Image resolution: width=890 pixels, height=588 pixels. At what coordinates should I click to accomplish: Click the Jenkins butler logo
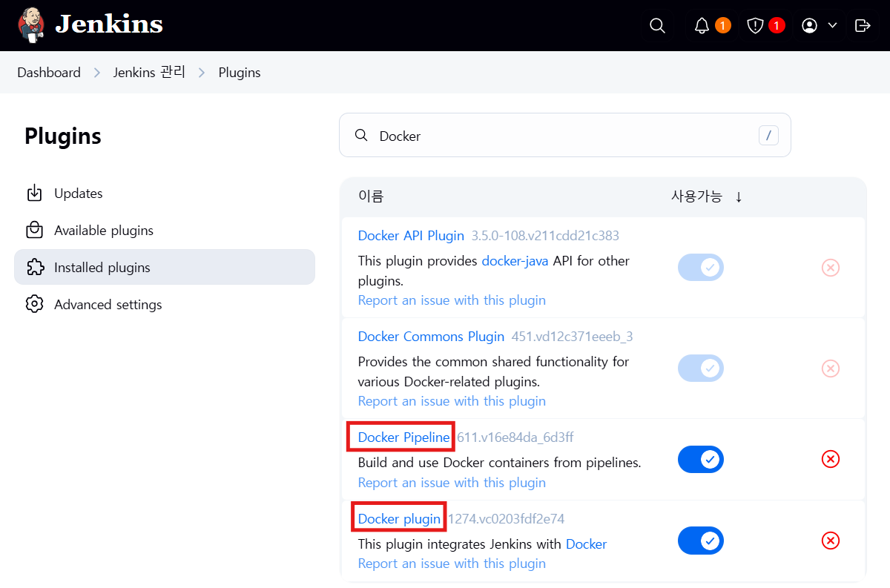[x=30, y=25]
